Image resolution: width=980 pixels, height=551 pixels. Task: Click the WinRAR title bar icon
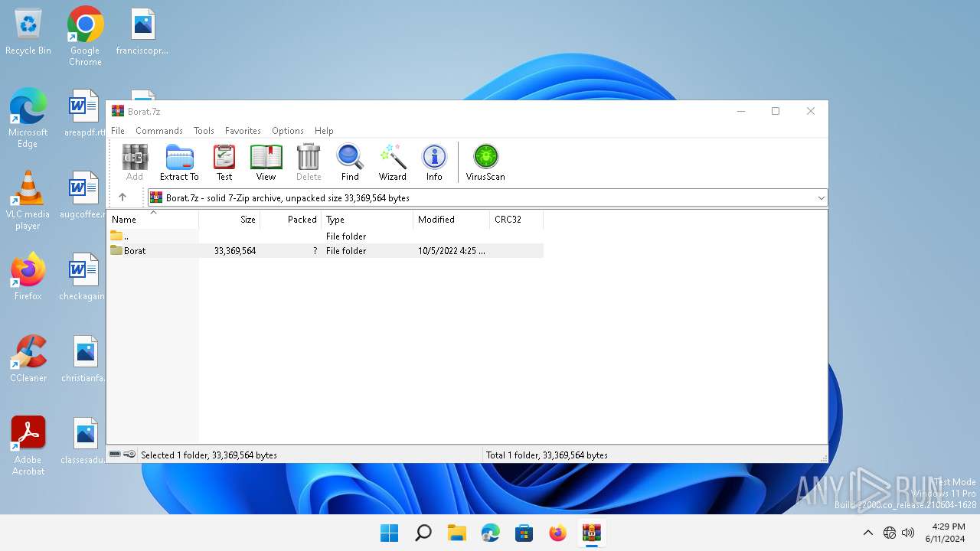click(x=118, y=111)
